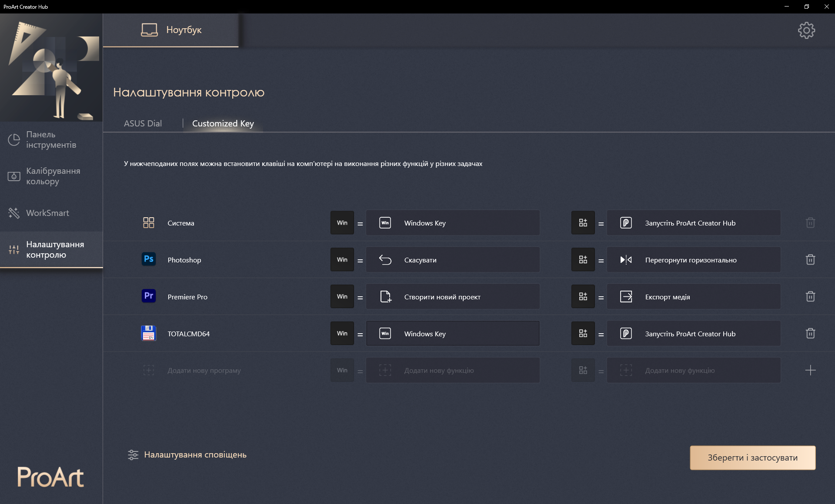Select the Customized Key tab
835x504 pixels.
tap(223, 123)
